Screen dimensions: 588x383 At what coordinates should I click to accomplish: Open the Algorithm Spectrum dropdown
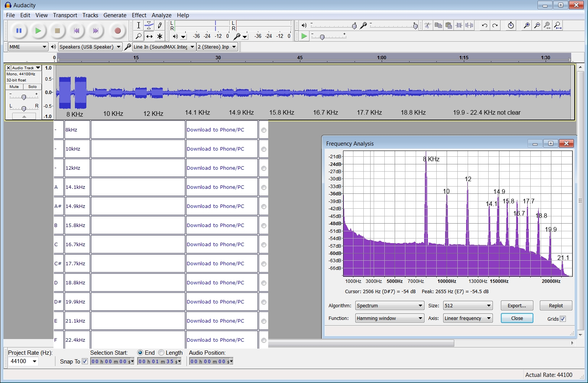(389, 306)
